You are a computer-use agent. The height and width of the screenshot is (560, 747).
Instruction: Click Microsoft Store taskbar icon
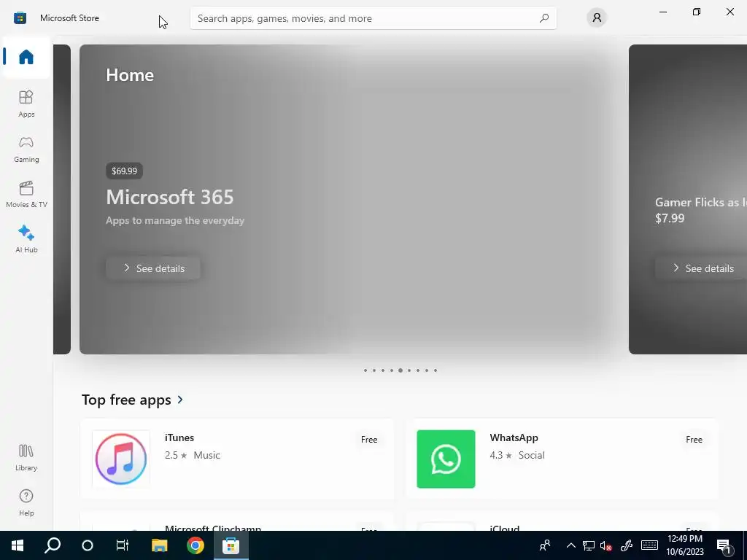pyautogui.click(x=231, y=545)
